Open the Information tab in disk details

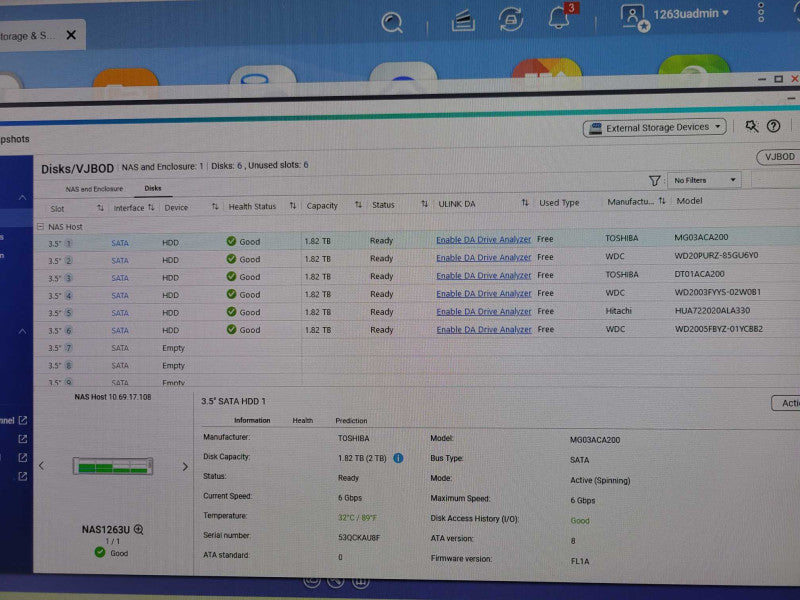coord(252,420)
